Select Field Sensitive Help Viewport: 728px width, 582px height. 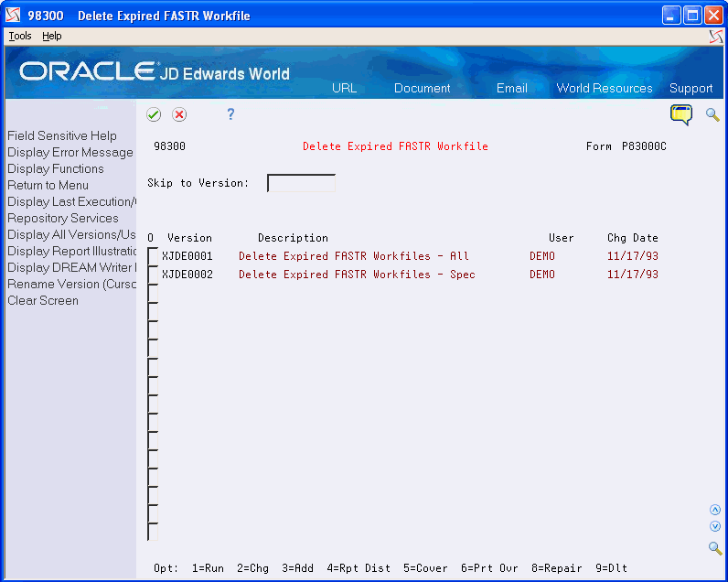(62, 135)
